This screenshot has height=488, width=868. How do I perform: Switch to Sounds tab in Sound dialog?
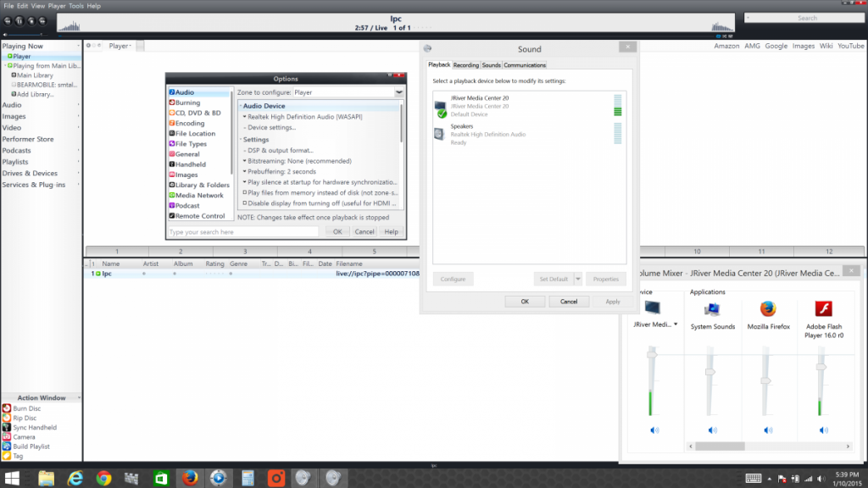(491, 65)
